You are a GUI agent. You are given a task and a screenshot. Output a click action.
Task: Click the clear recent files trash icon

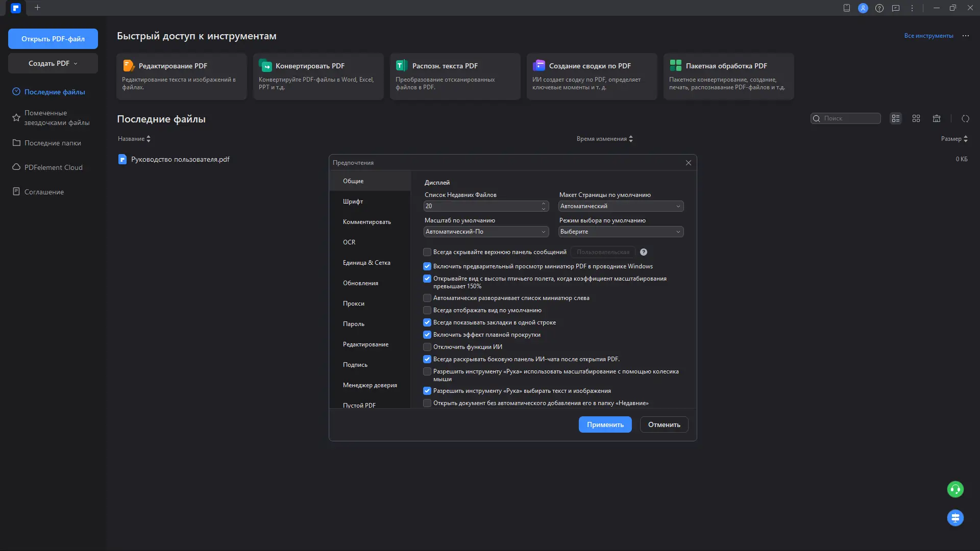coord(937,118)
